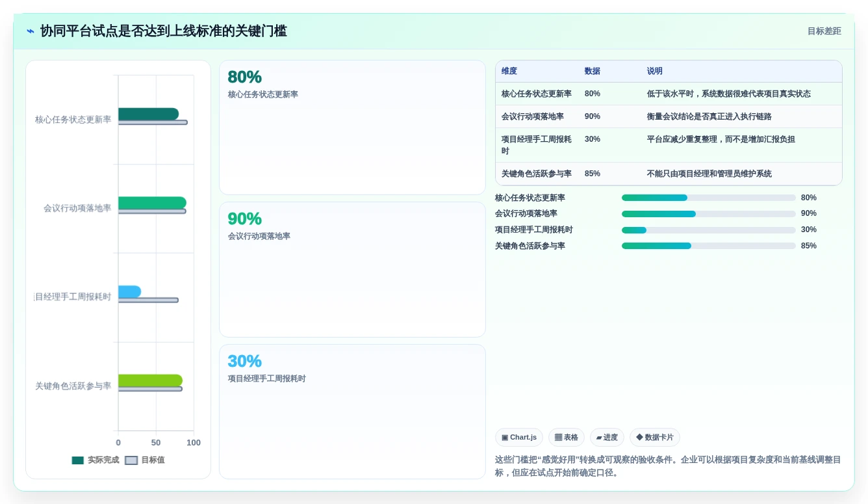Image resolution: width=868 pixels, height=504 pixels.
Task: Click the 进度 tag chip
Action: click(607, 438)
